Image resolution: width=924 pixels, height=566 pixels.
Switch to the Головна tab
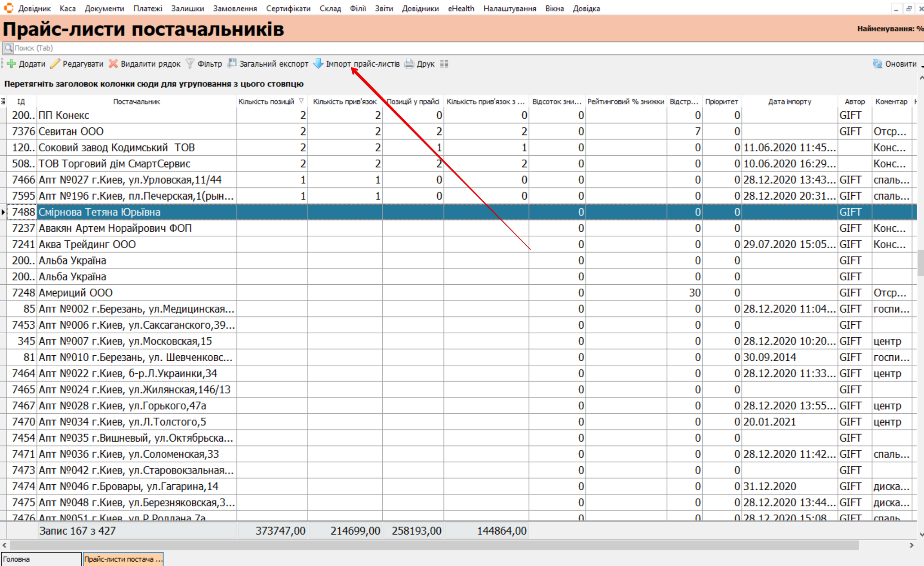click(x=40, y=559)
